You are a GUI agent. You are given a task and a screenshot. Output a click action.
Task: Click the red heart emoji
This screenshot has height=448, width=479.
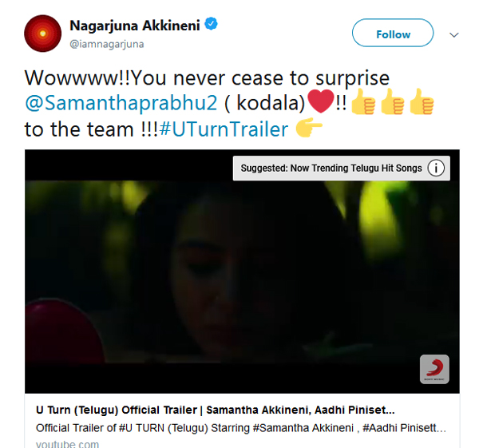[321, 101]
